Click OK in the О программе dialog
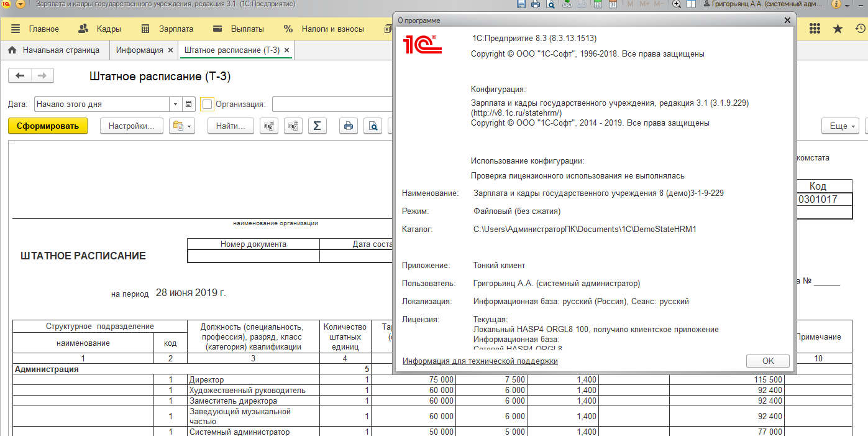This screenshot has width=868, height=436. (x=768, y=361)
